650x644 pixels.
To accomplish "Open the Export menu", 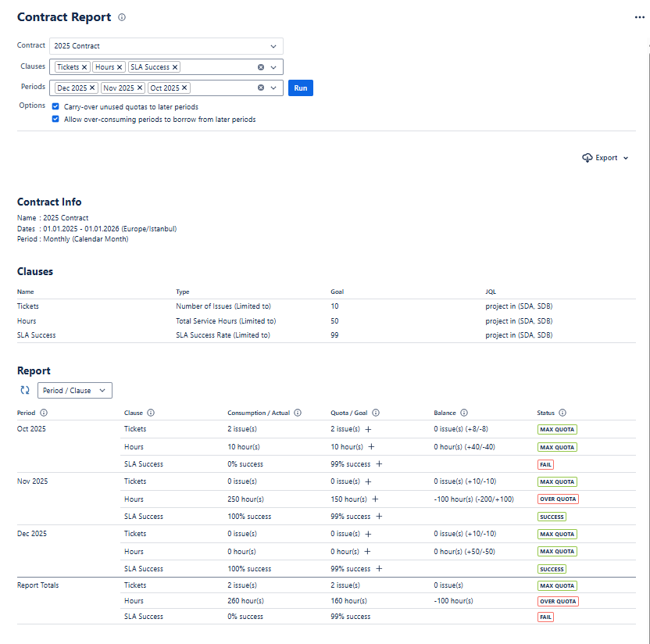I will (605, 158).
